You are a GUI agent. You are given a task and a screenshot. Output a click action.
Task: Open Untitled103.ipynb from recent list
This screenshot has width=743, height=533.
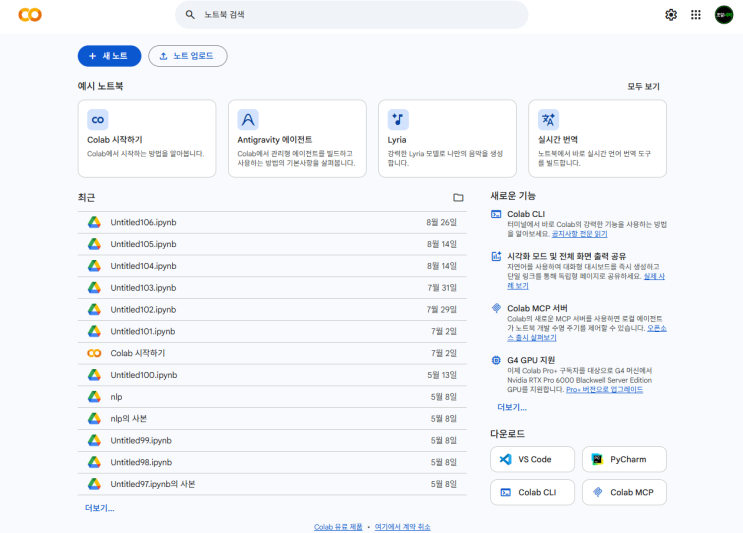click(272, 288)
